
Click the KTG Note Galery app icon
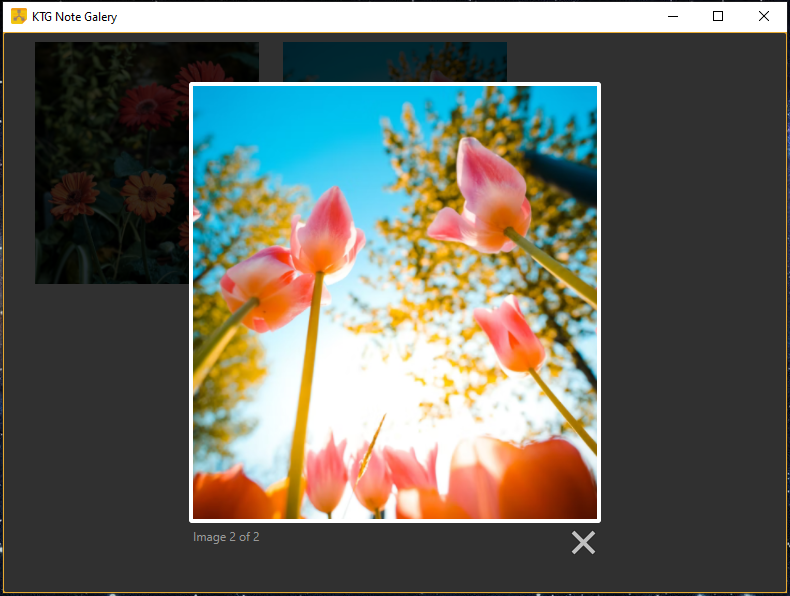[18, 16]
